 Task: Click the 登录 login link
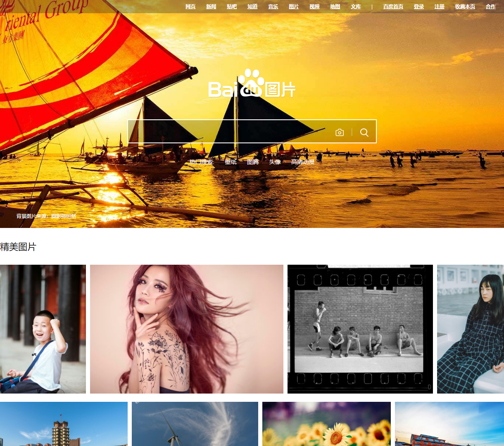click(x=419, y=7)
